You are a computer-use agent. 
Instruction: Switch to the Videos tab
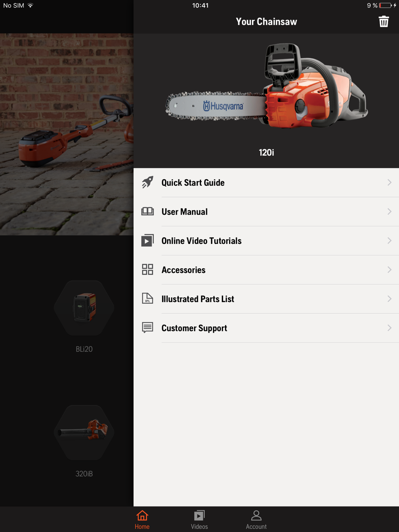click(x=199, y=520)
